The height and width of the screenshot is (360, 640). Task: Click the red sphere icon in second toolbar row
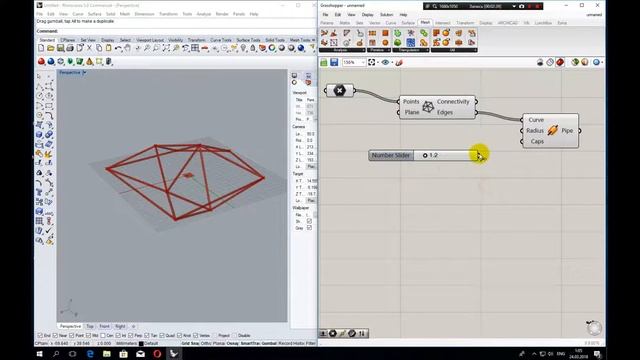[x=41, y=62]
